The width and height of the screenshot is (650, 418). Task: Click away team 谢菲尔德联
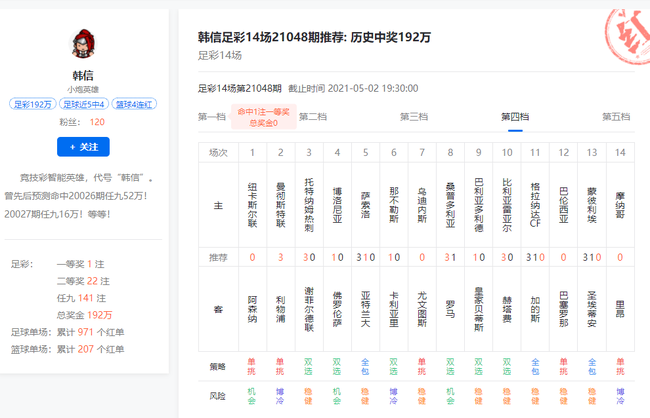click(x=309, y=309)
